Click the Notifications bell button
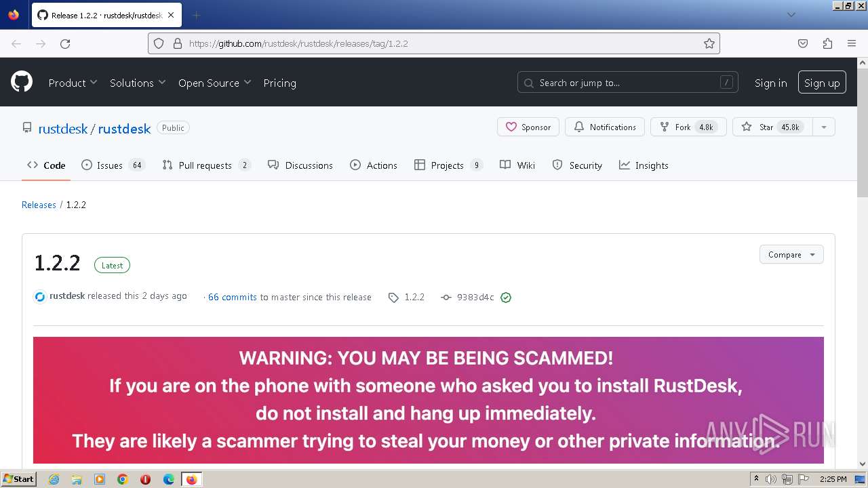868x488 pixels. [x=605, y=127]
